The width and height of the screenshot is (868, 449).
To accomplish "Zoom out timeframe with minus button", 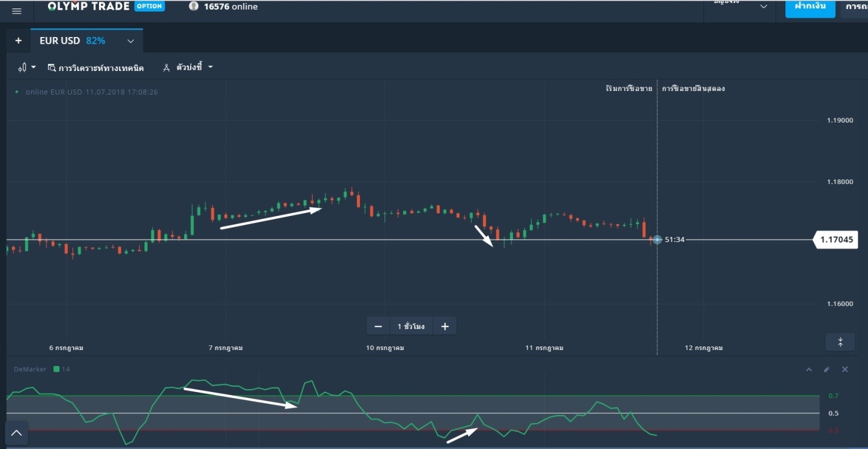I will (x=378, y=326).
